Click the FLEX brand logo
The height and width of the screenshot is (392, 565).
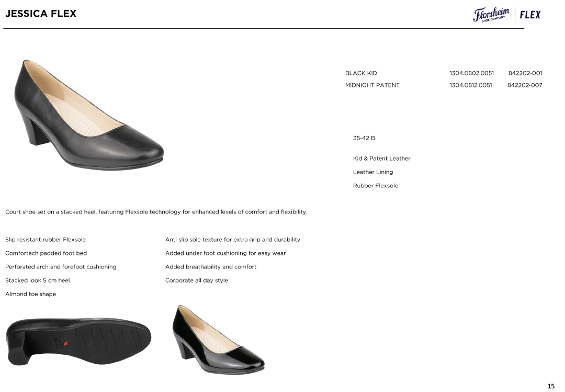pyautogui.click(x=530, y=15)
